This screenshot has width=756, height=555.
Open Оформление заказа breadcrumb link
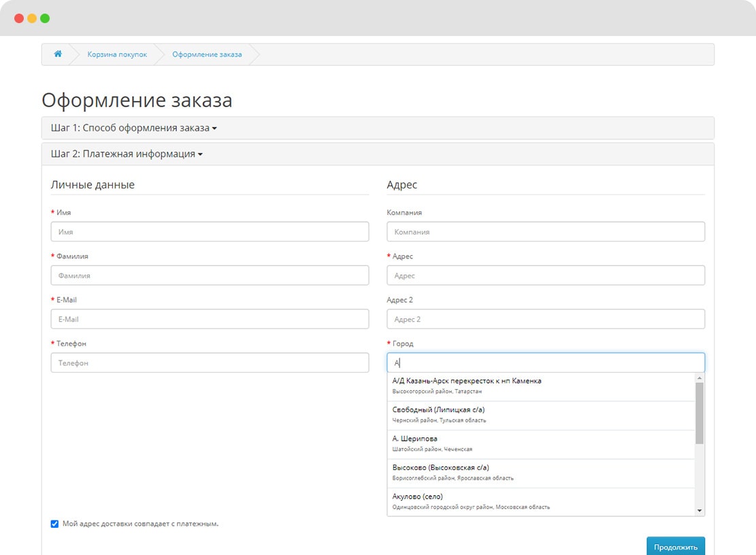208,54
